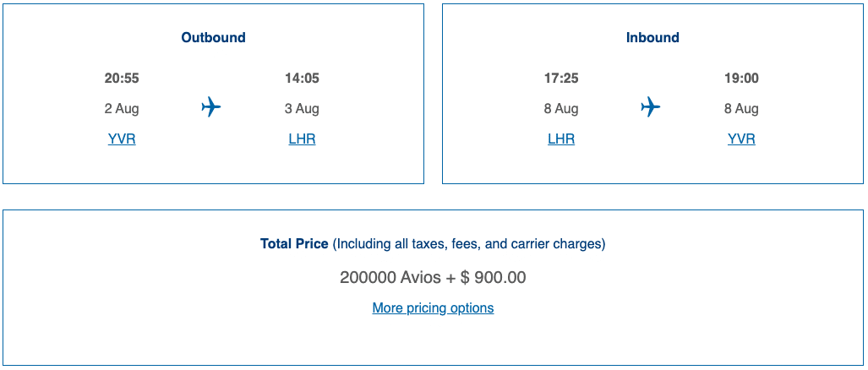Viewport: 868px width, 370px height.
Task: Click the Outbound flight airplane icon
Action: [211, 107]
